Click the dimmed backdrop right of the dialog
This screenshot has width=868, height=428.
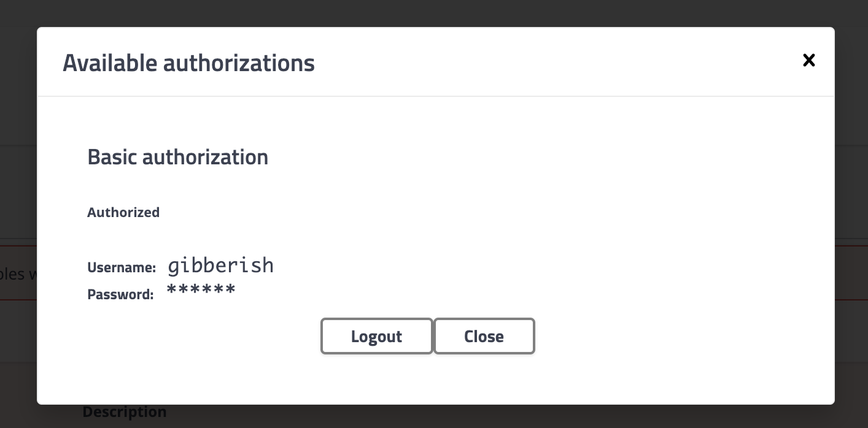[851, 215]
